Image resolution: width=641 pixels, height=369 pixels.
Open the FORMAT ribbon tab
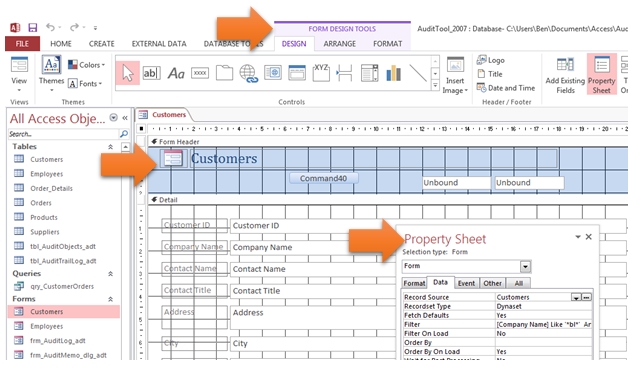(388, 44)
